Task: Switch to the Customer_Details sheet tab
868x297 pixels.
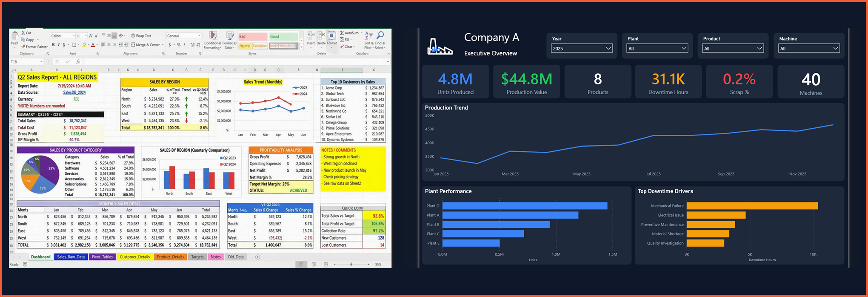Action: [x=134, y=257]
